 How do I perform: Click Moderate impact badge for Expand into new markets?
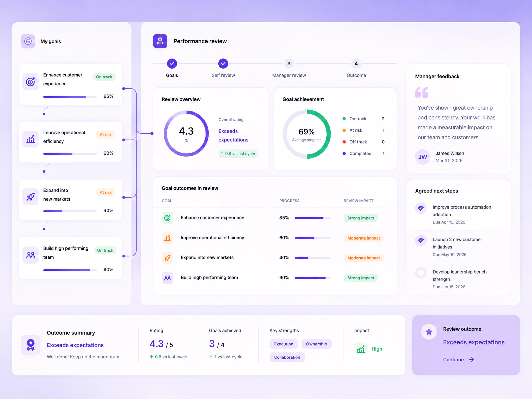tap(364, 258)
